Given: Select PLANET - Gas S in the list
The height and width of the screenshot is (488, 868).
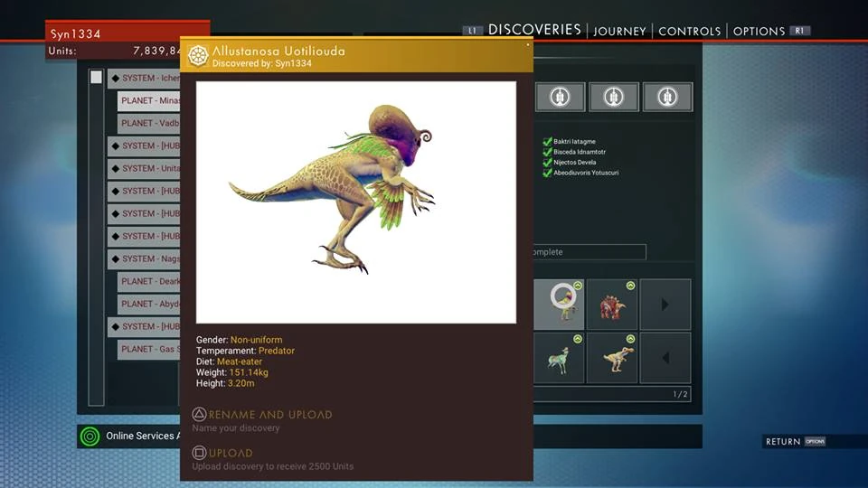Looking at the screenshot, I should click(149, 349).
